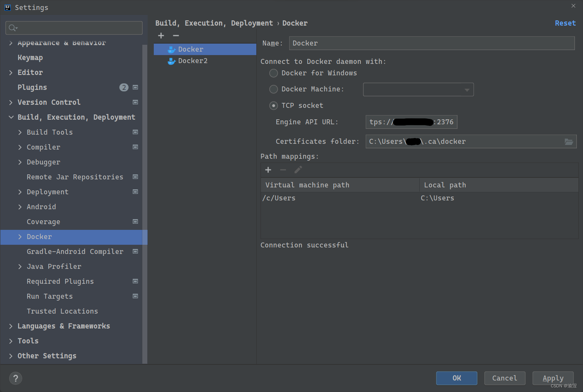Click project-level icon beside Compiler
The image size is (583, 392).
(x=135, y=147)
